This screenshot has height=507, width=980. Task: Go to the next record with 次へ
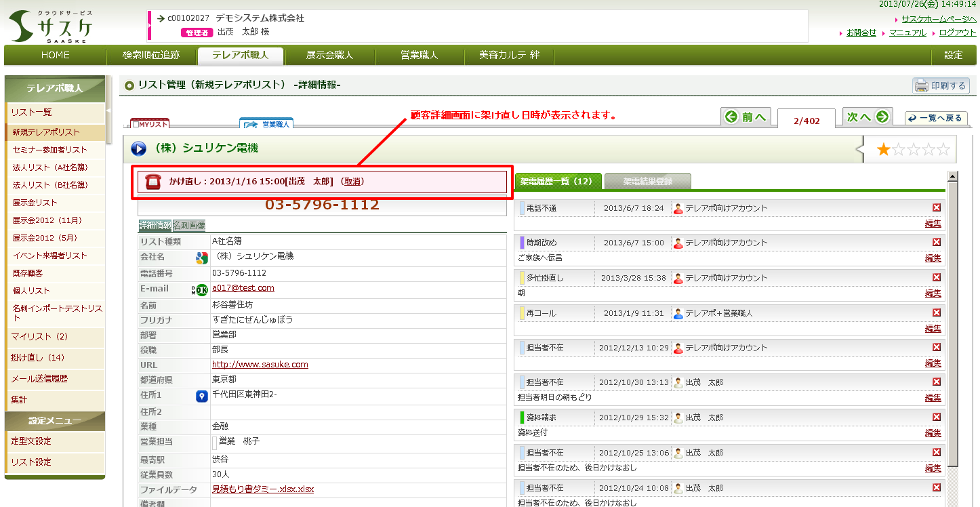(x=867, y=117)
